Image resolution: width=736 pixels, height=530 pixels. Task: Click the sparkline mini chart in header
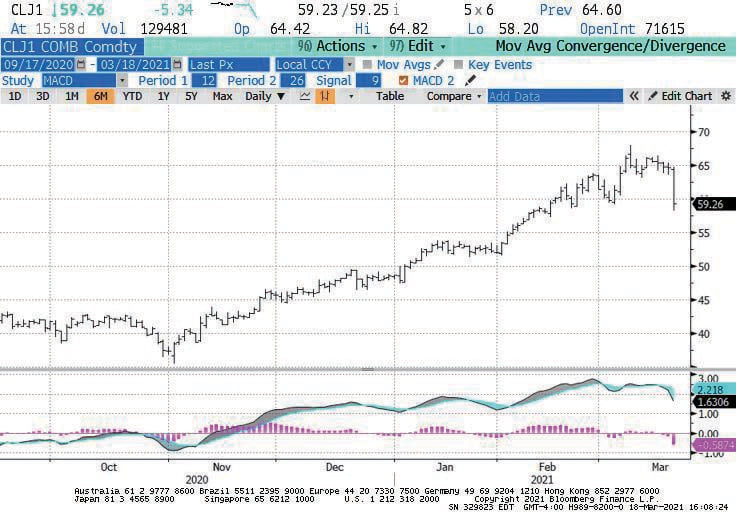point(233,8)
